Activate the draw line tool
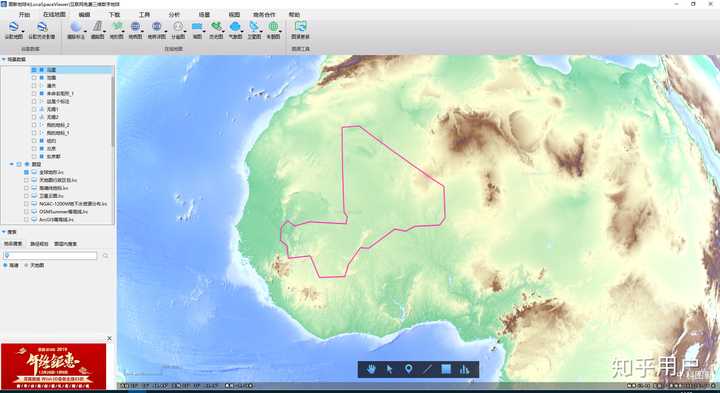The height and width of the screenshot is (393, 720). pyautogui.click(x=428, y=369)
